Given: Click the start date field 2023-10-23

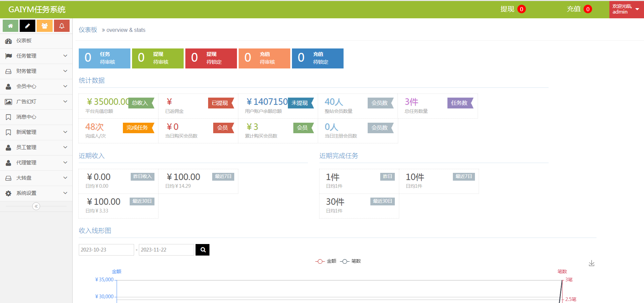Looking at the screenshot, I should tap(106, 250).
